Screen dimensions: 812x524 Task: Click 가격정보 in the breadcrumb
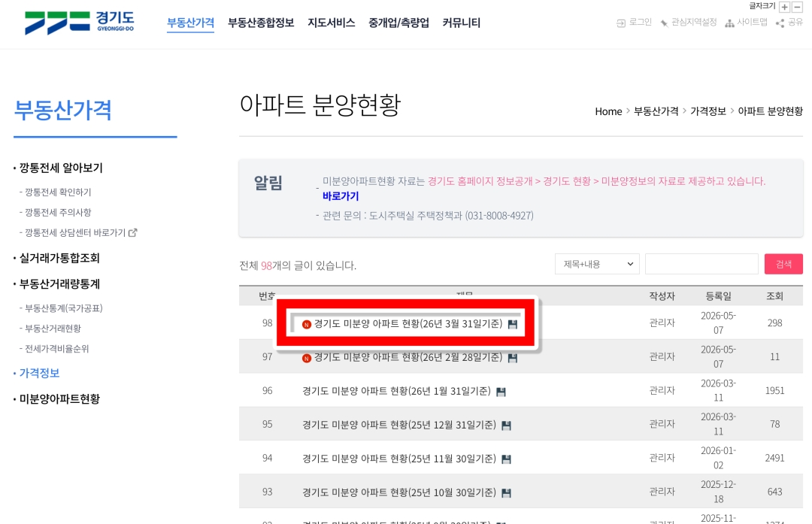(708, 111)
